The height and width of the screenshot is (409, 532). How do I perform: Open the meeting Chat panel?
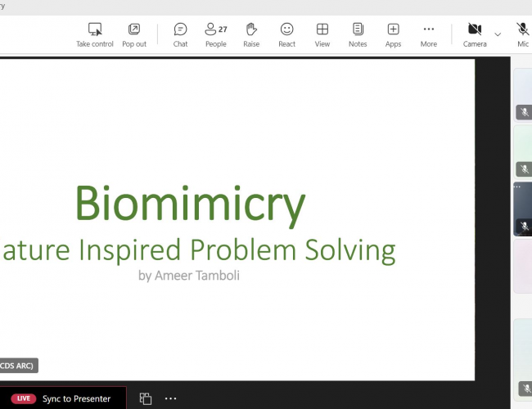(x=180, y=34)
